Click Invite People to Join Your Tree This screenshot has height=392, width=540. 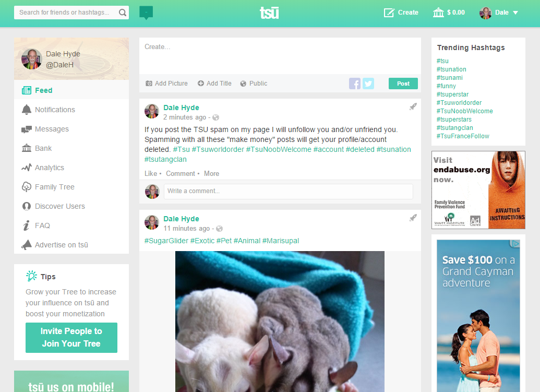point(71,338)
